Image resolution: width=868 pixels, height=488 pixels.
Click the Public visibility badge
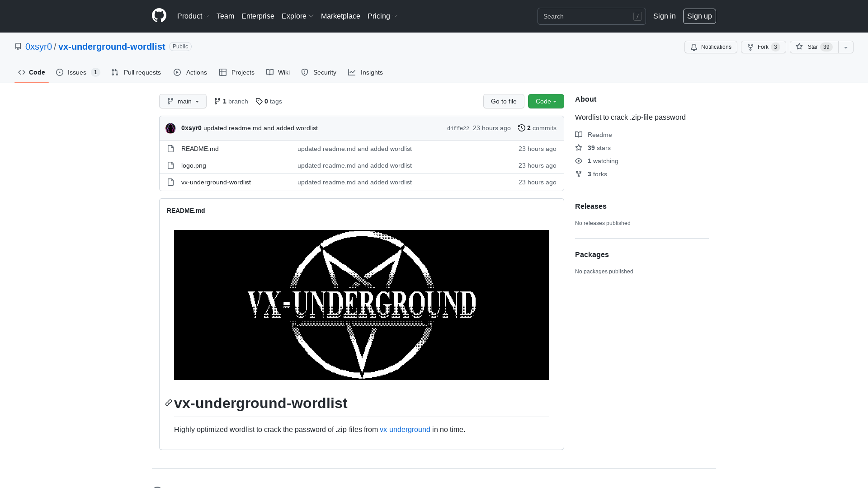click(180, 47)
